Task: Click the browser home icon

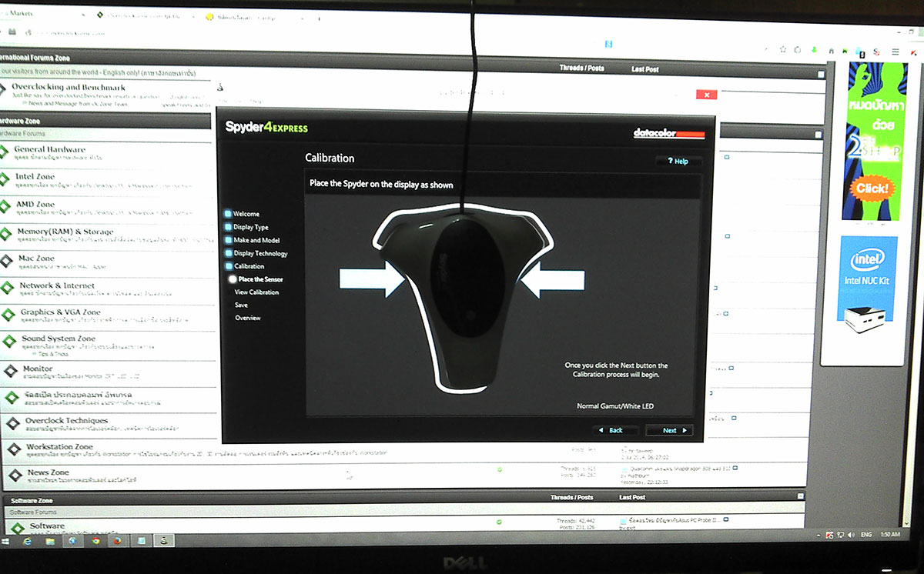Action: point(831,51)
